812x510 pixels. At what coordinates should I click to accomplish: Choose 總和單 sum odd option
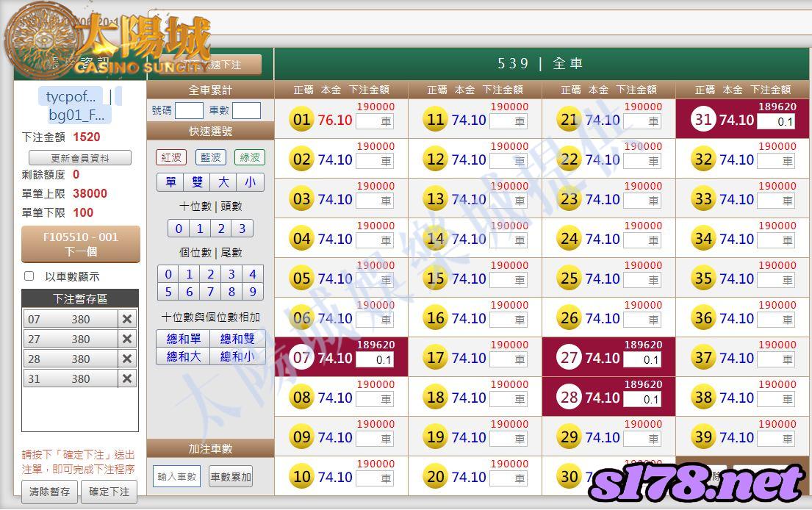(x=183, y=339)
